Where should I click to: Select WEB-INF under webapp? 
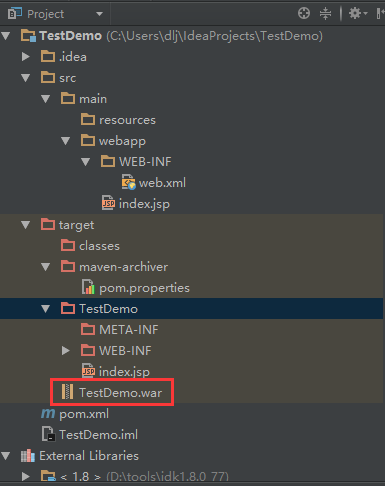coord(145,162)
